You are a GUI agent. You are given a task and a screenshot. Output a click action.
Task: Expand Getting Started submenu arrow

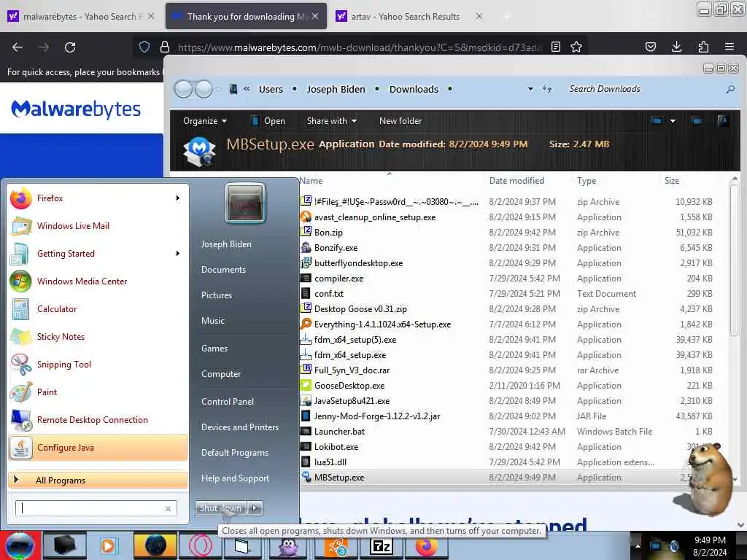pos(178,253)
